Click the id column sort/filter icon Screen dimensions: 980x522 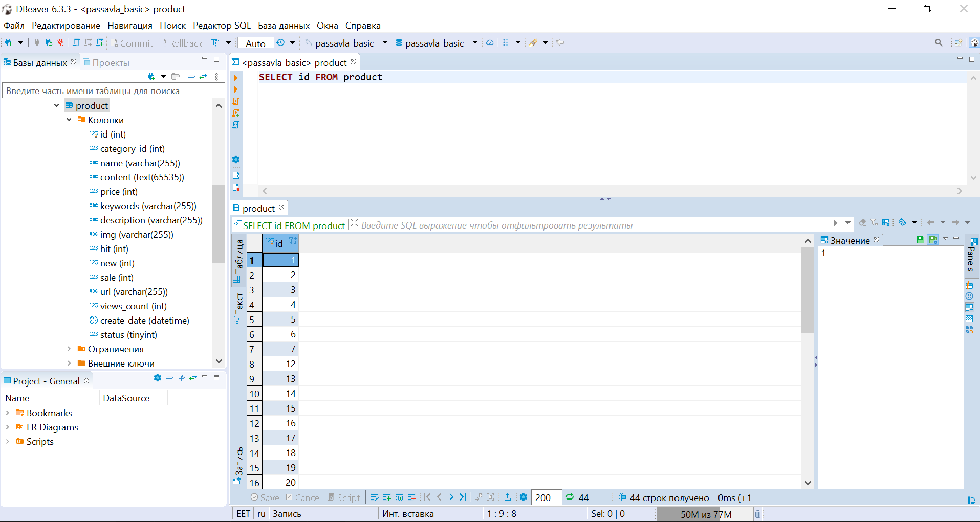tap(292, 241)
